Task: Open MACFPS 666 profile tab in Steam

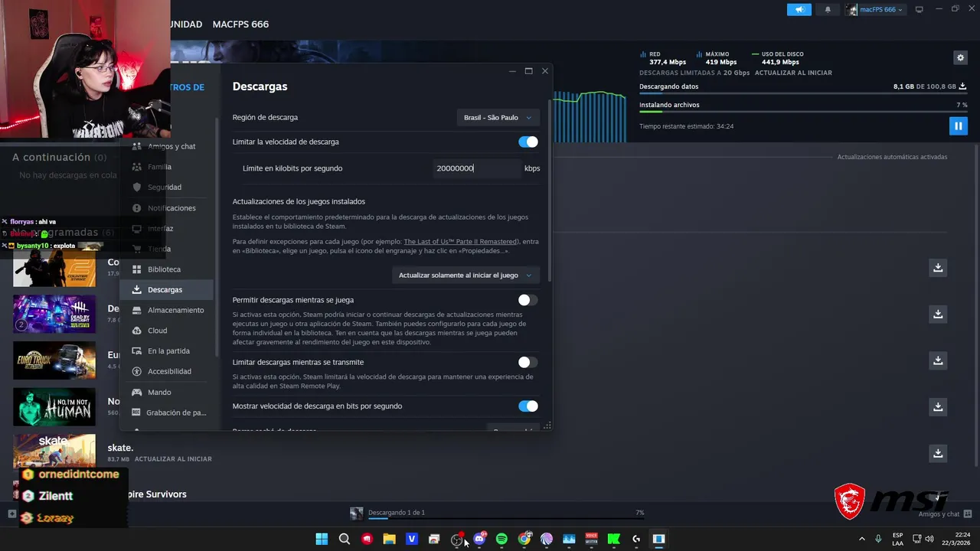Action: point(240,24)
